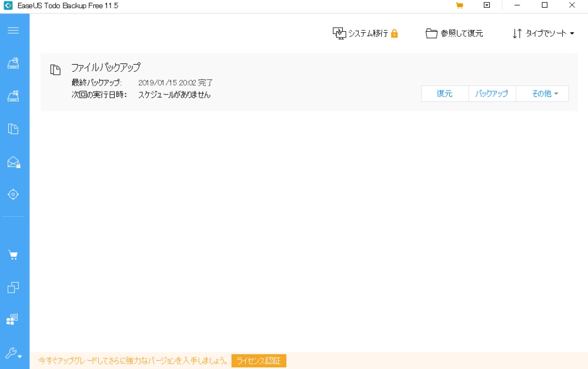
Task: Open Smart Backup from the sidebar
Action: click(x=15, y=193)
